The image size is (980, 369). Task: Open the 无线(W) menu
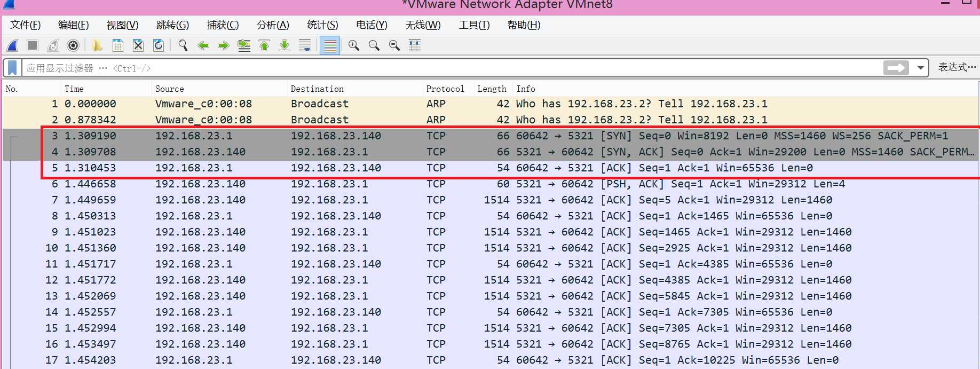coord(423,25)
